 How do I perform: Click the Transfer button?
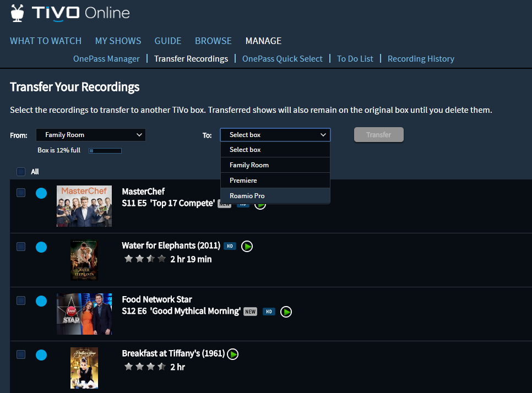379,135
